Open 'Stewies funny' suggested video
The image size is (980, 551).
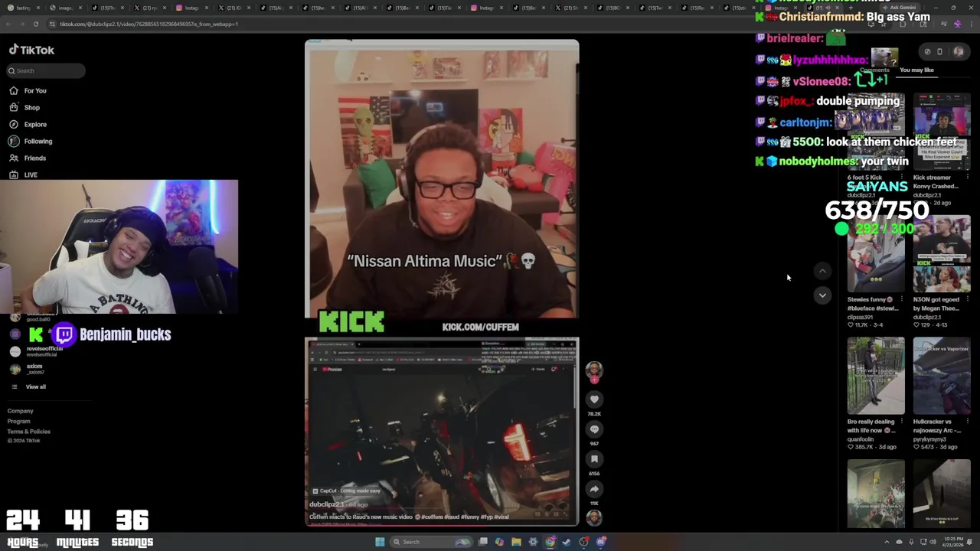[876, 254]
